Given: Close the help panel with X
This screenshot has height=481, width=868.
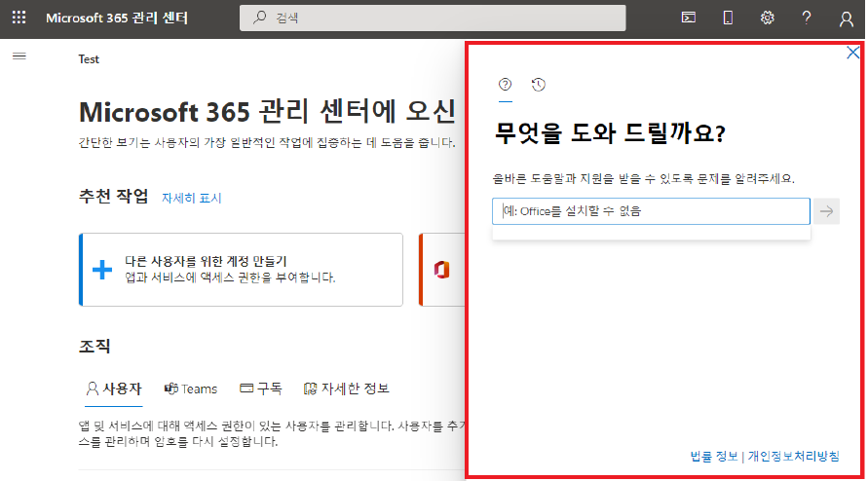Looking at the screenshot, I should click(852, 53).
